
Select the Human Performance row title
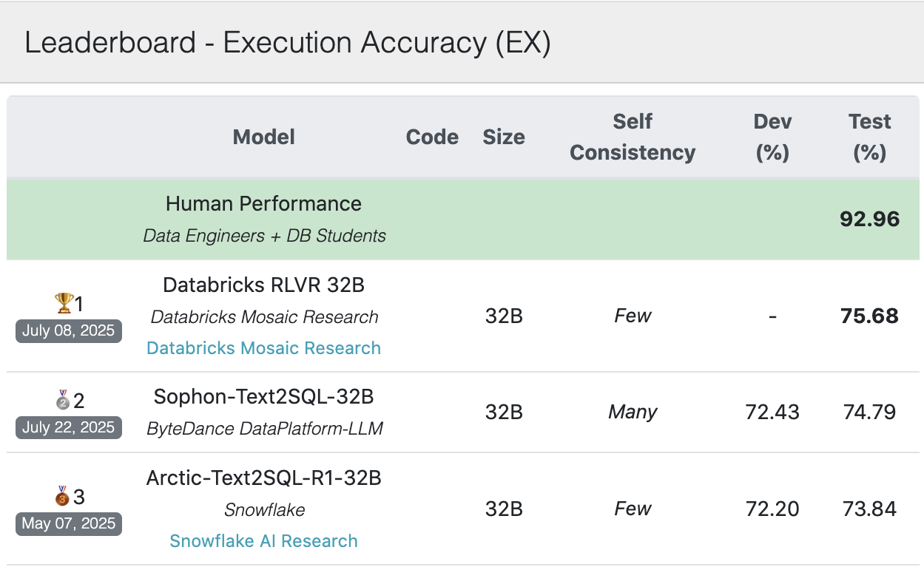coord(264,204)
